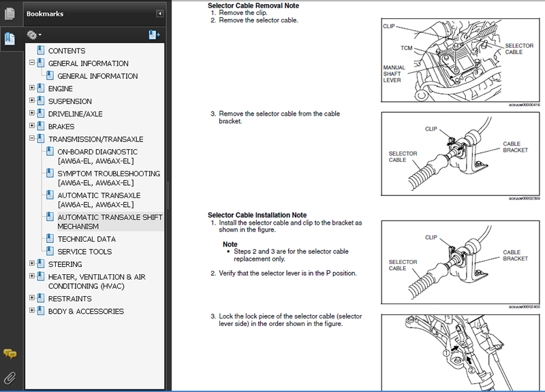The image size is (545, 392).
Task: Expand the RESTRAINTS bookmark node
Action: click(x=32, y=299)
